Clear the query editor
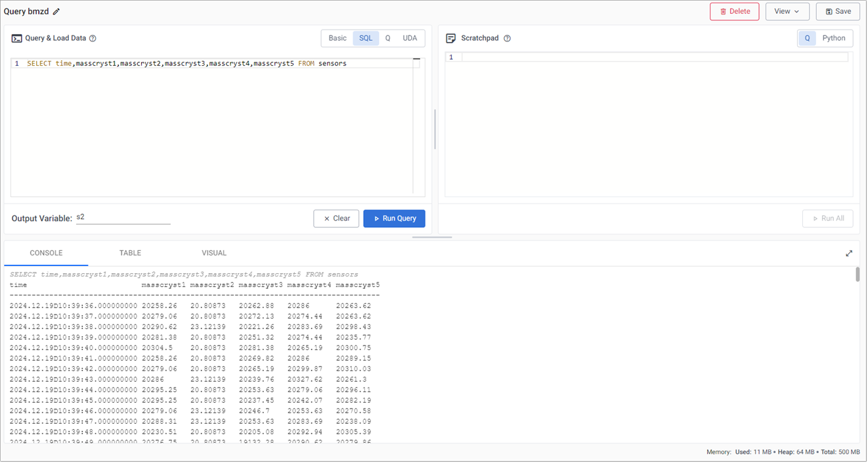Viewport: 868px width, 463px height. [336, 219]
